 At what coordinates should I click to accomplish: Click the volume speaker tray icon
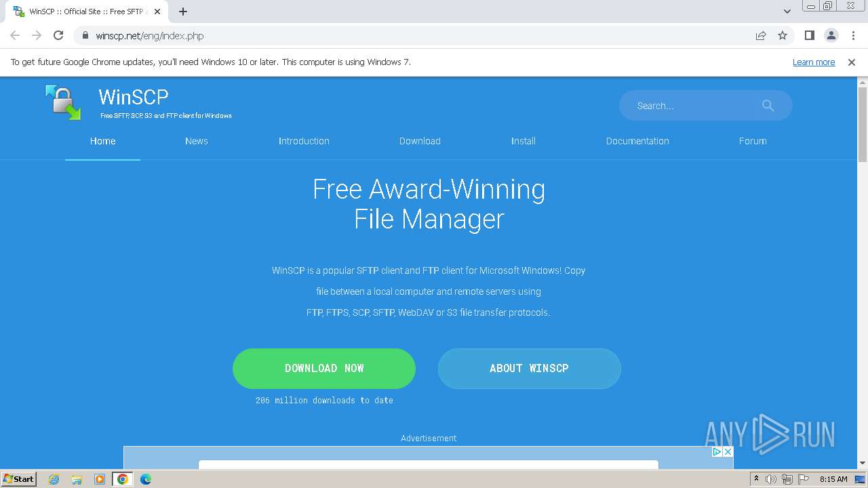click(x=771, y=479)
